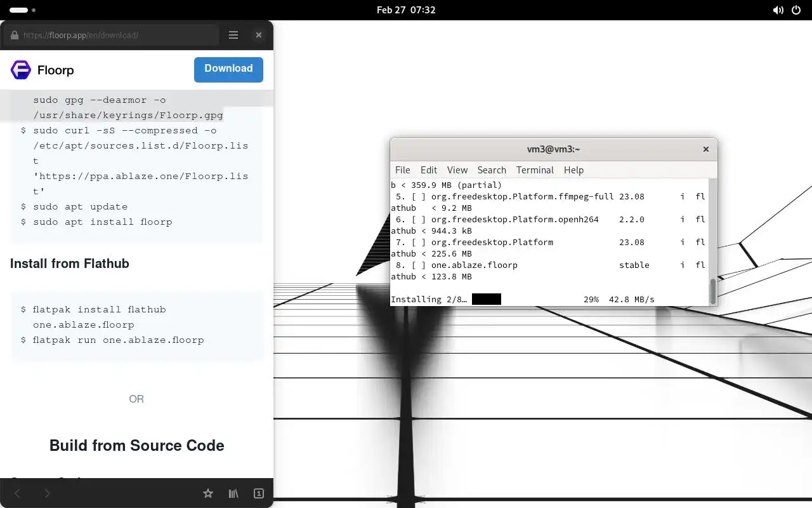The image size is (812, 508).
Task: Click 'Install from Flathub' heading
Action: tap(70, 264)
